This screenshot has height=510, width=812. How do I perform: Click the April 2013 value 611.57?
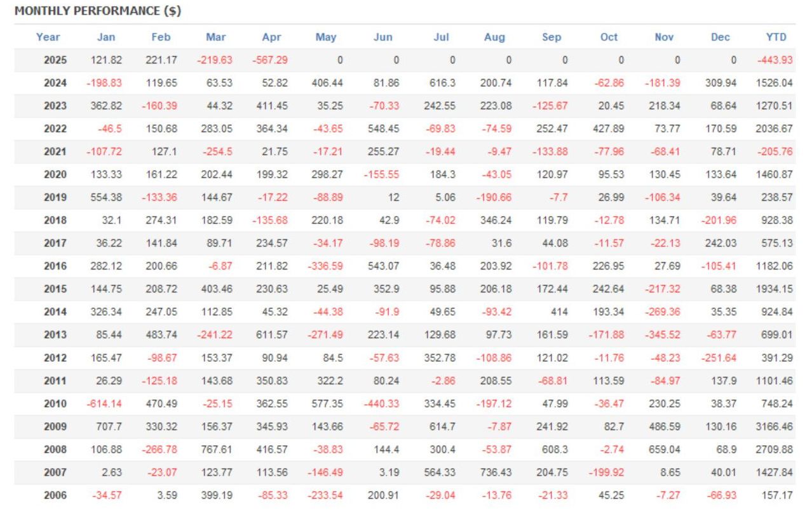271,334
